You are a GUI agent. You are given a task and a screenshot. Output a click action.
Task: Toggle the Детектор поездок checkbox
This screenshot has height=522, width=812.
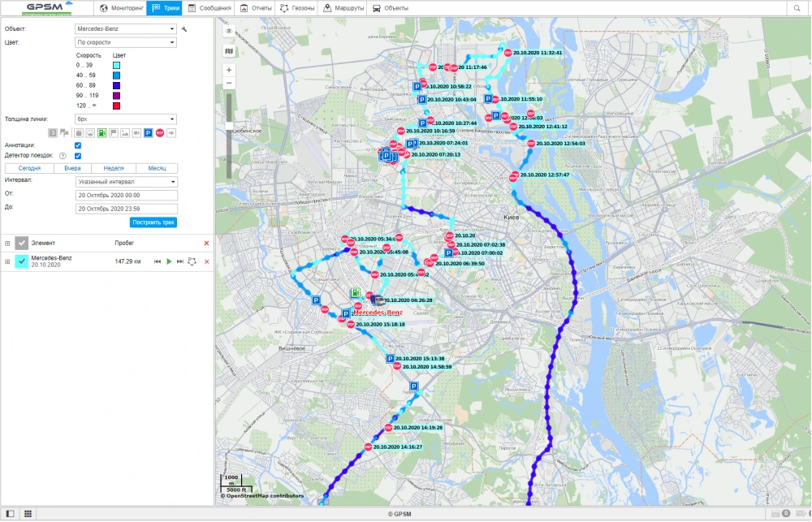(78, 156)
